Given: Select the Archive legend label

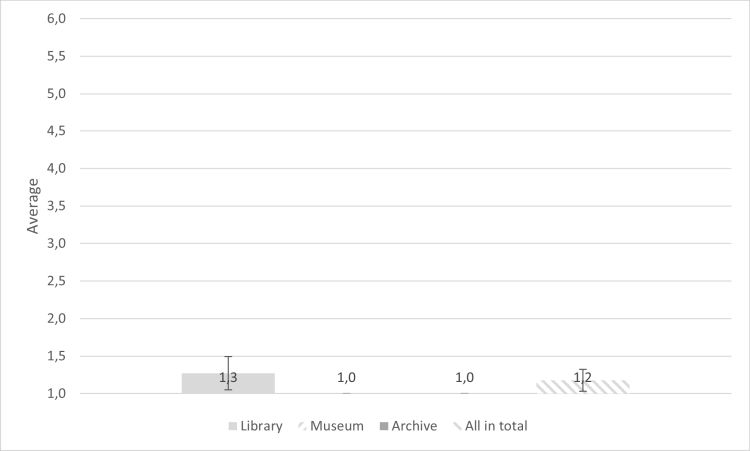Looking at the screenshot, I should [x=414, y=426].
